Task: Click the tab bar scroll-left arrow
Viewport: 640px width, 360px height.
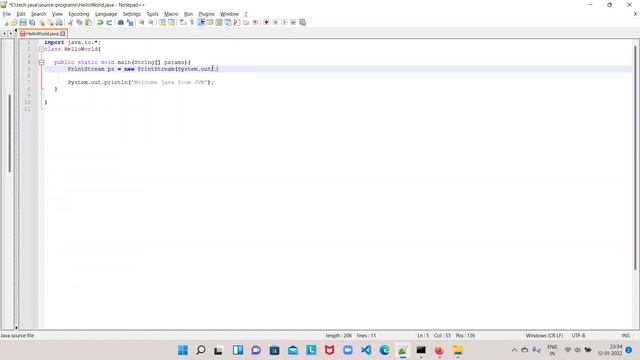Action: coord(4,34)
